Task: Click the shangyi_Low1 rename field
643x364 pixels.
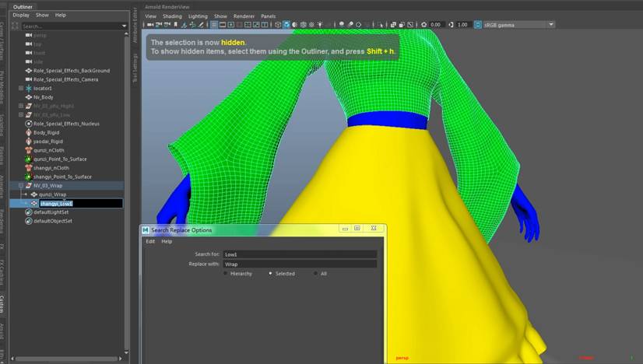Action: (81, 203)
